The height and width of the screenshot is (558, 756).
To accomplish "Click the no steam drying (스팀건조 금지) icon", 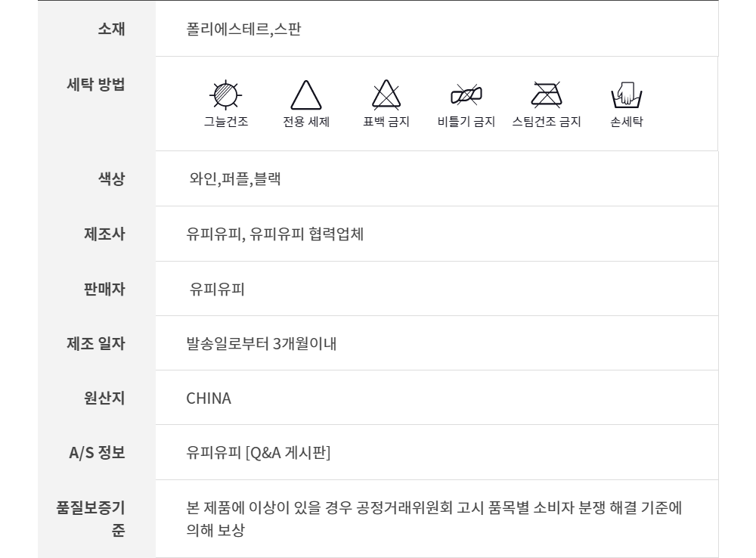I will 547,95.
